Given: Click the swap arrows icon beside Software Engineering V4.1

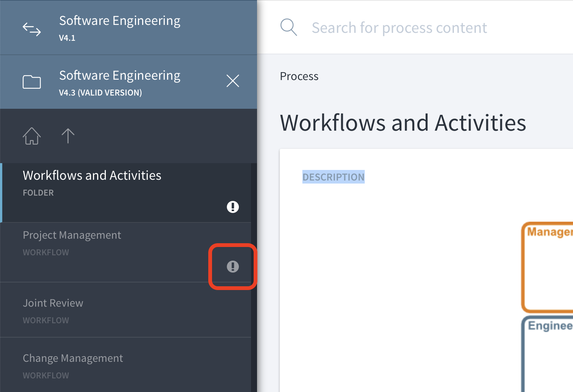Looking at the screenshot, I should 32,29.
